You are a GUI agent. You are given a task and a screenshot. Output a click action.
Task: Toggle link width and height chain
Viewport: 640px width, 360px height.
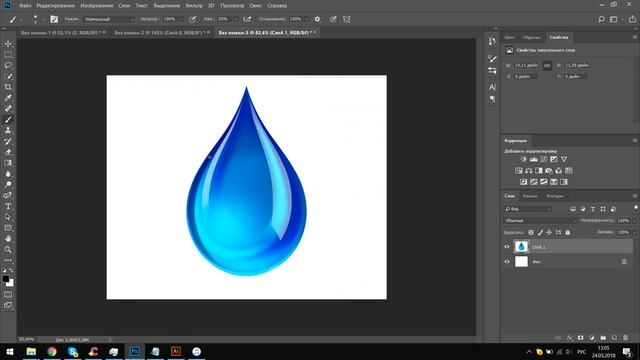click(x=547, y=65)
